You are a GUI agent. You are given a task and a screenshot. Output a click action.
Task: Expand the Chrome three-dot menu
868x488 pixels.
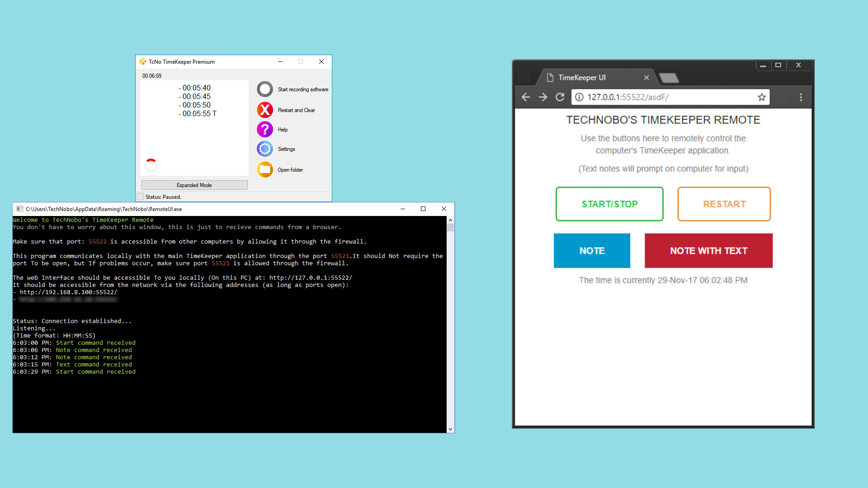coord(801,97)
